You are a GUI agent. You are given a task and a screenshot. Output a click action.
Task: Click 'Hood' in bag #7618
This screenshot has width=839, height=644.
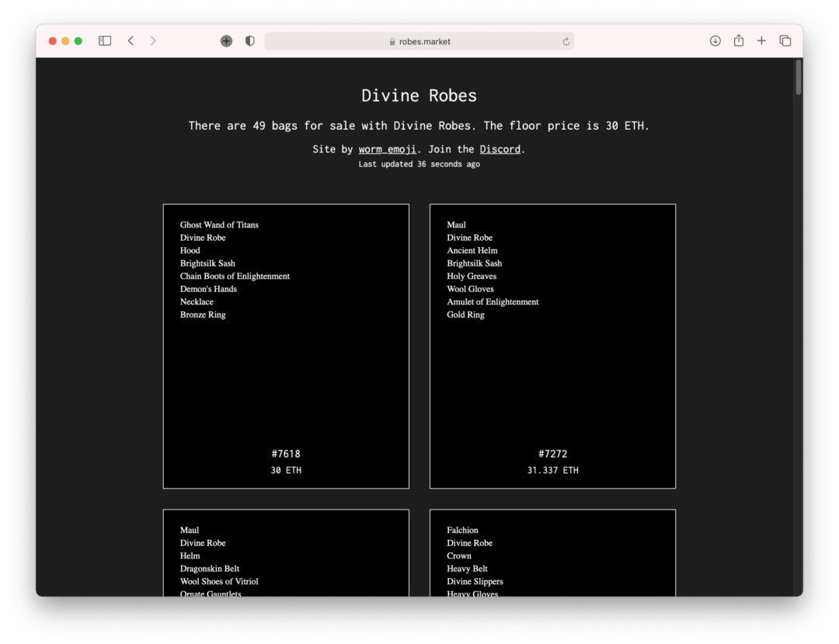pos(190,250)
